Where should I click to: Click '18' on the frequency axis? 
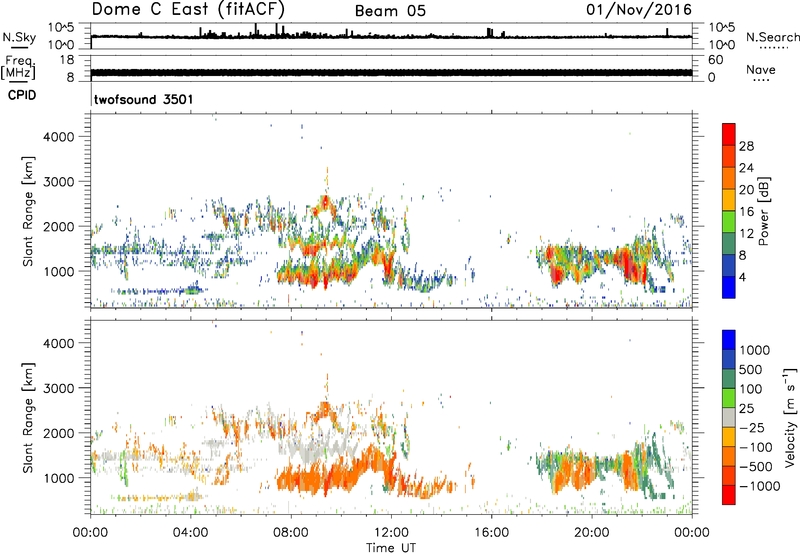(67, 60)
